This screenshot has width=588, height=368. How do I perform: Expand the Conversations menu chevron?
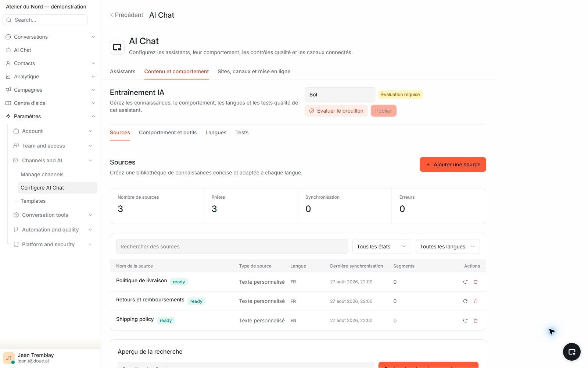tap(93, 37)
